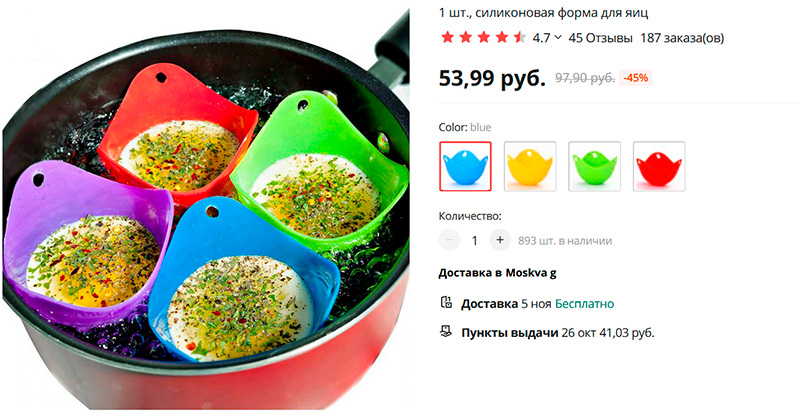Open Пункты выдачи pickup option
Viewport: 800px width, 419px height.
pyautogui.click(x=558, y=333)
